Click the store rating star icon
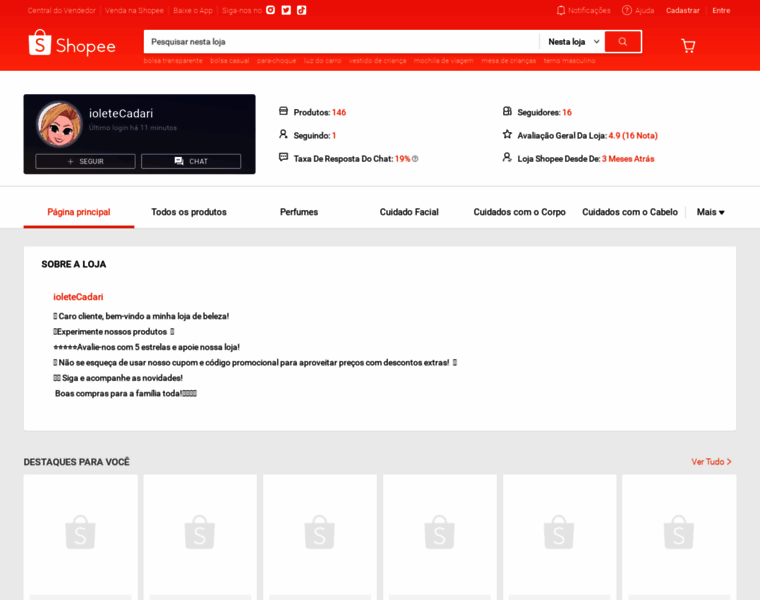This screenshot has width=760, height=600. click(x=507, y=134)
